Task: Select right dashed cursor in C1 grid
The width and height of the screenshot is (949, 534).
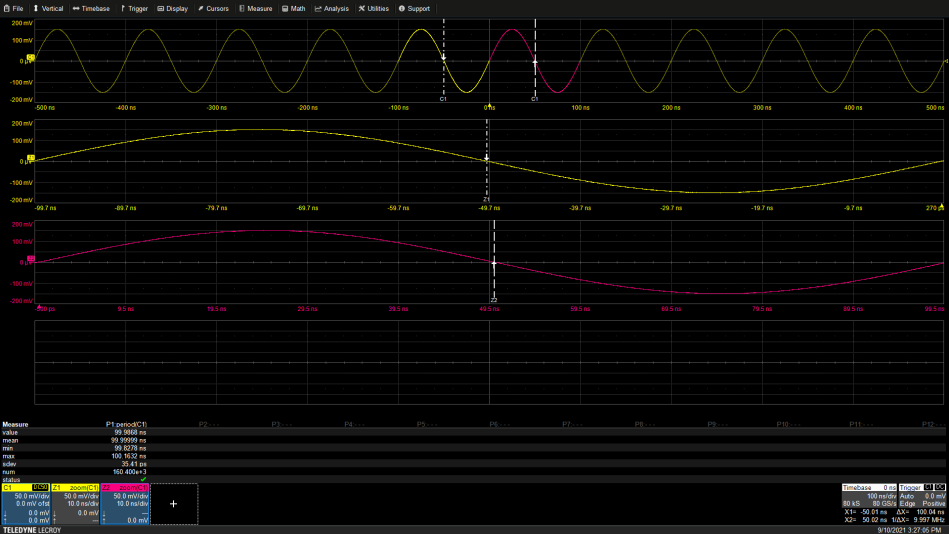Action: point(535,59)
